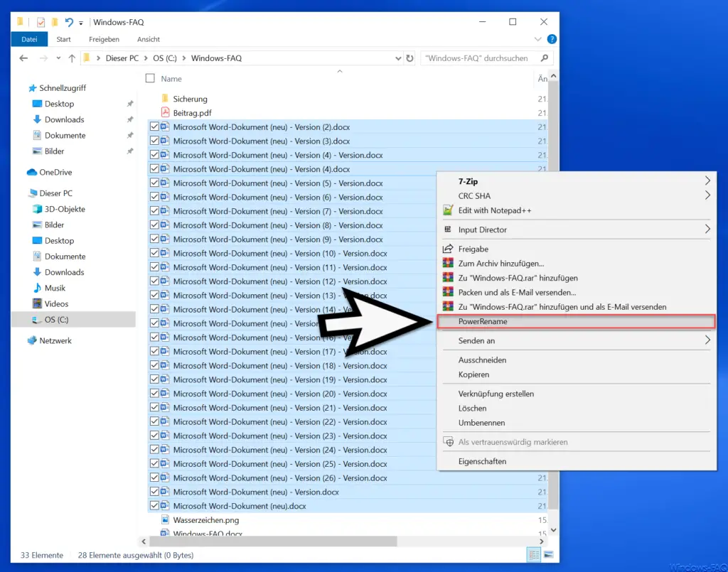Click the Undo icon in title bar
728x572 pixels.
tap(69, 22)
